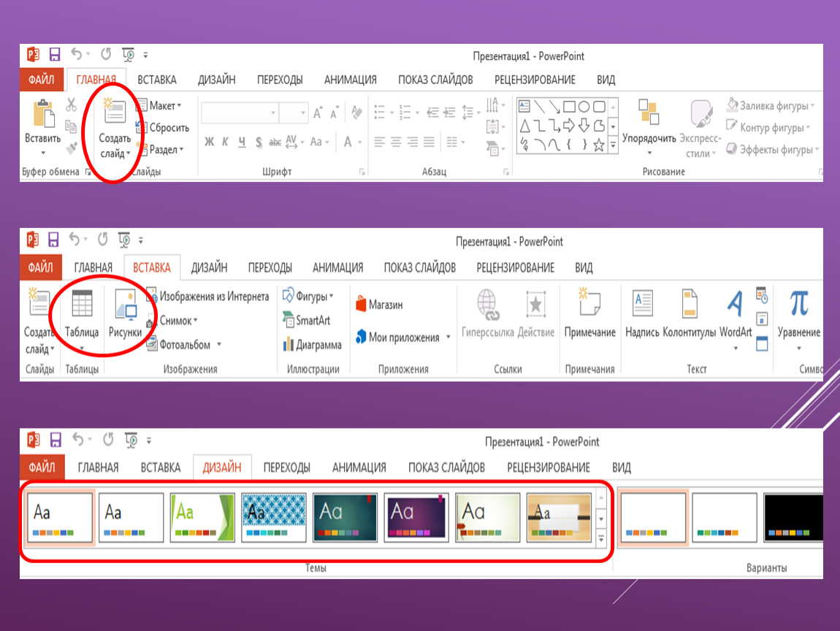Toggle text shadow S button
840x631 pixels.
coord(259,142)
